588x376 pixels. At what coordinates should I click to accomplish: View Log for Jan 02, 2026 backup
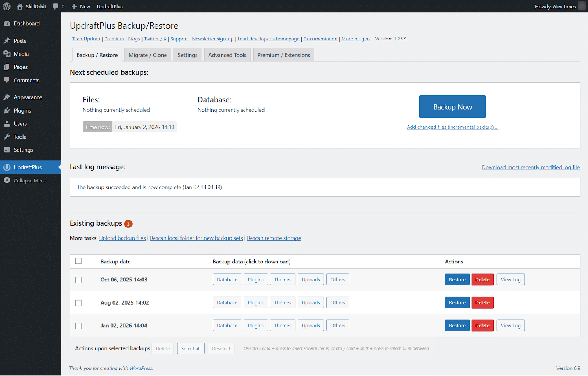point(510,326)
